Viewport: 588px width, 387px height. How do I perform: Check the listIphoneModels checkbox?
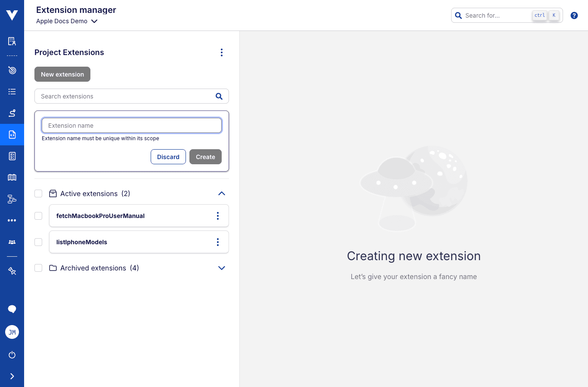click(x=38, y=242)
